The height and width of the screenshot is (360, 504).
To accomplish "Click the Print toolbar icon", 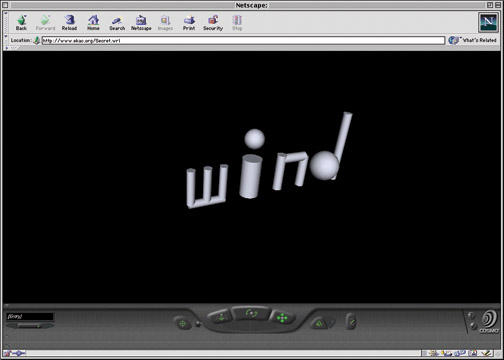I will pyautogui.click(x=189, y=23).
